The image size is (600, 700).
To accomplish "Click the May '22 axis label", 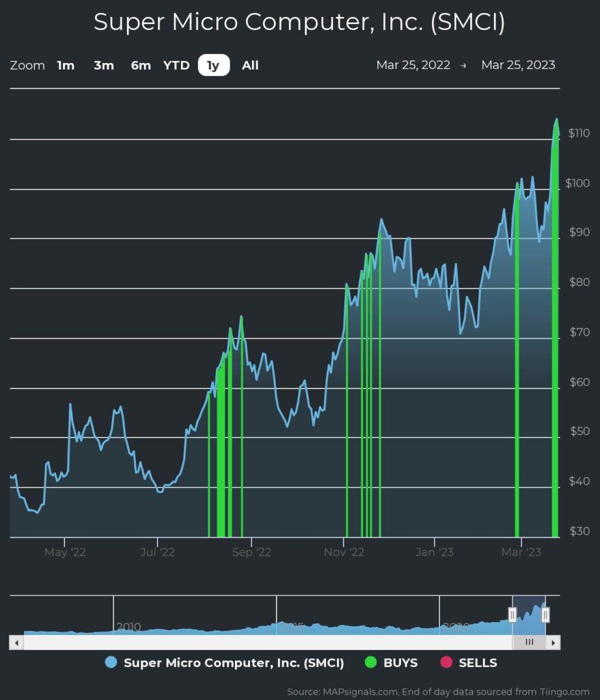I will [65, 552].
